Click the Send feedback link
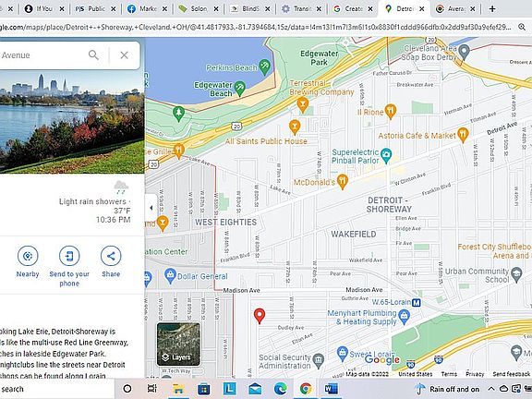 coord(512,374)
